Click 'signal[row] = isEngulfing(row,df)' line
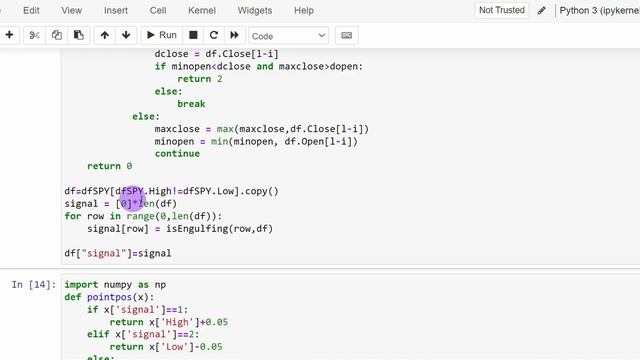This screenshot has width=640, height=360. pyautogui.click(x=180, y=229)
